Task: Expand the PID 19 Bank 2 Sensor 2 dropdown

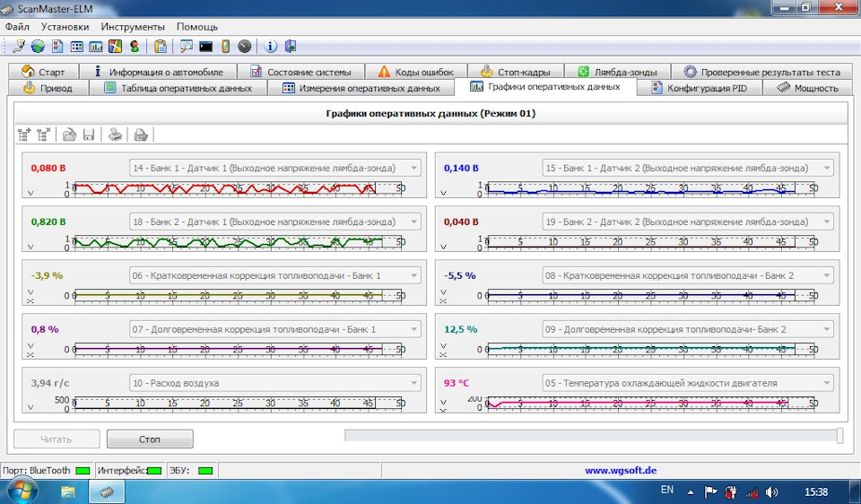Action: (x=826, y=222)
